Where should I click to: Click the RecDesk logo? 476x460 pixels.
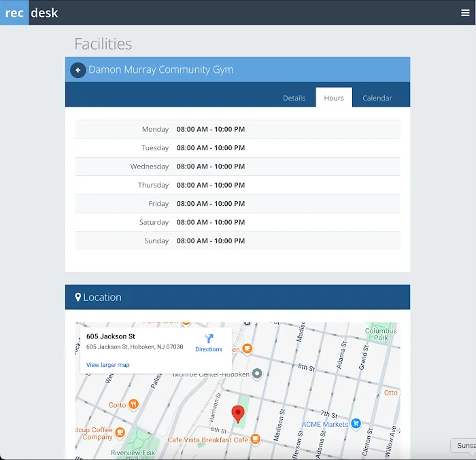(31, 12)
